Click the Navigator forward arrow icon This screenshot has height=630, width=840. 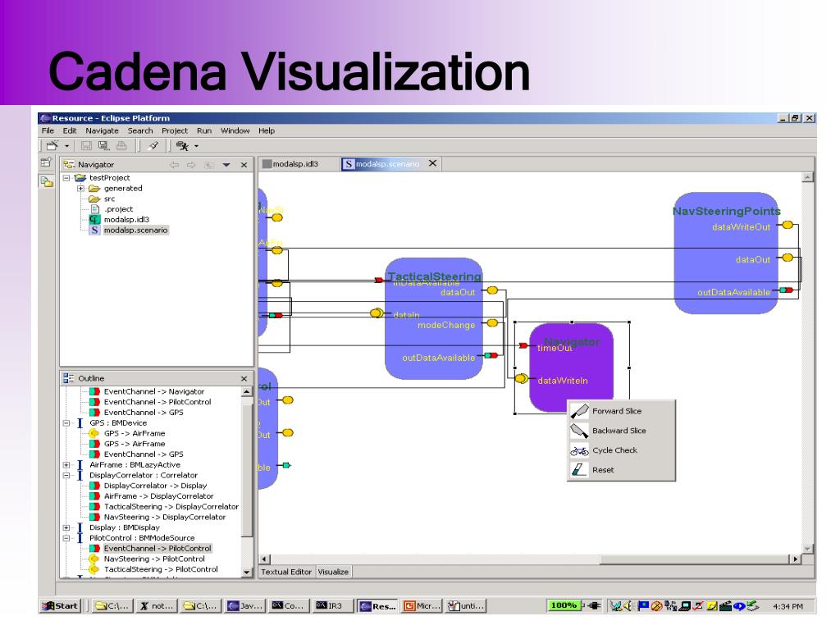coord(191,165)
